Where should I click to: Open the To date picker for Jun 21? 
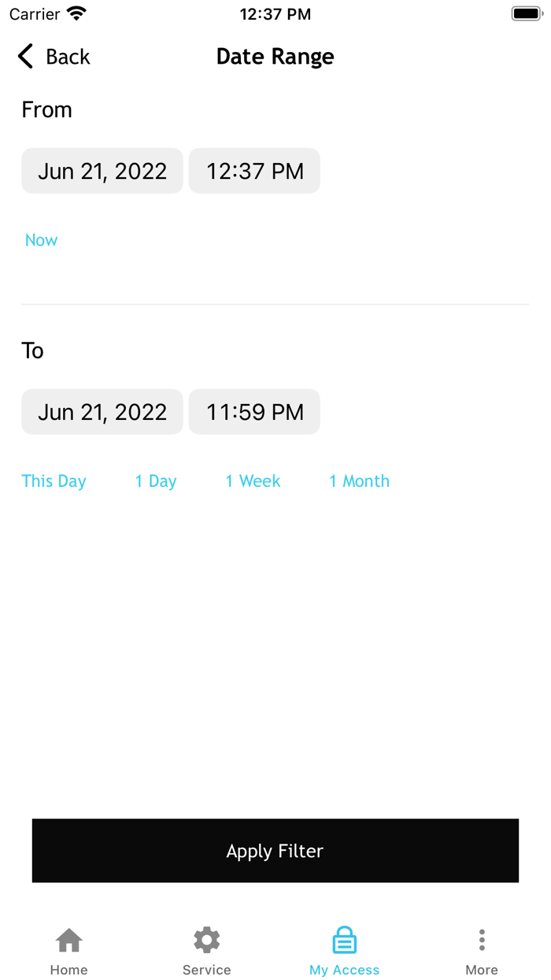pyautogui.click(x=102, y=411)
